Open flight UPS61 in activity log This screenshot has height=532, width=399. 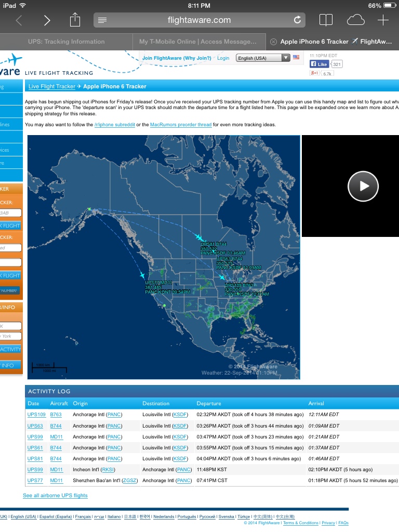click(35, 448)
